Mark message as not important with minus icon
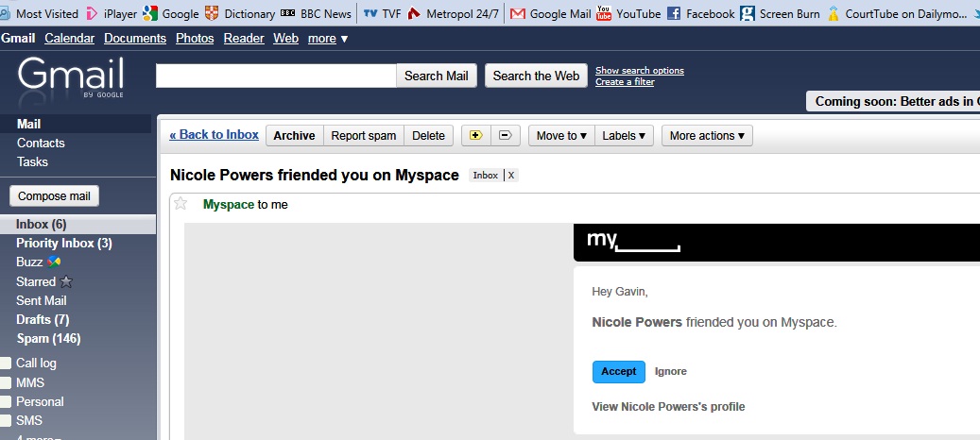 tap(506, 135)
